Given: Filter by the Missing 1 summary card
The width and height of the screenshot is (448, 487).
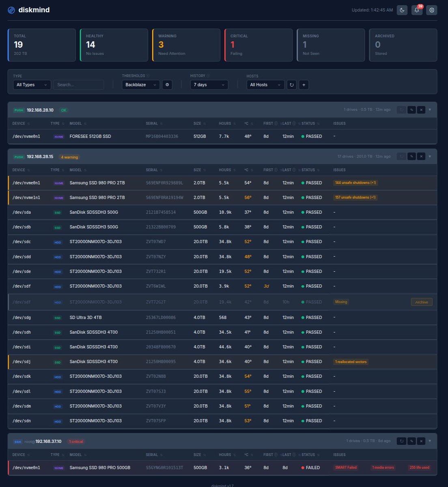Looking at the screenshot, I should [331, 45].
